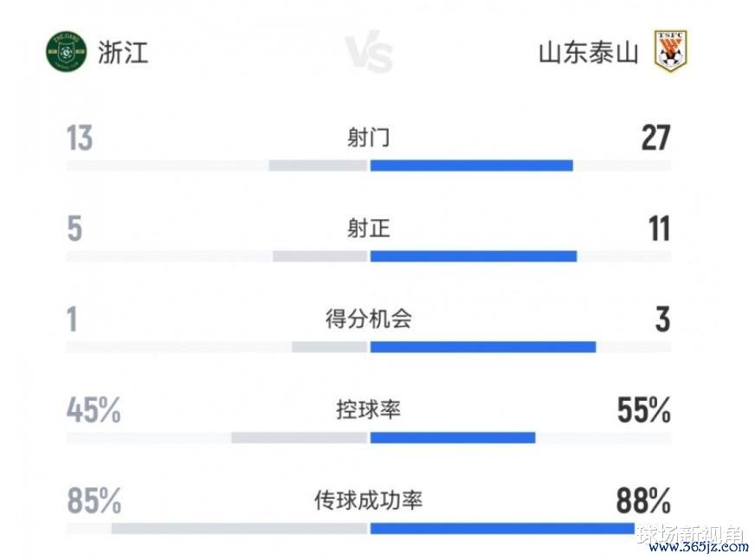Viewport: 755px width, 560px height.
Task: Tap the 传球成功率 stat label
Action: 369,500
